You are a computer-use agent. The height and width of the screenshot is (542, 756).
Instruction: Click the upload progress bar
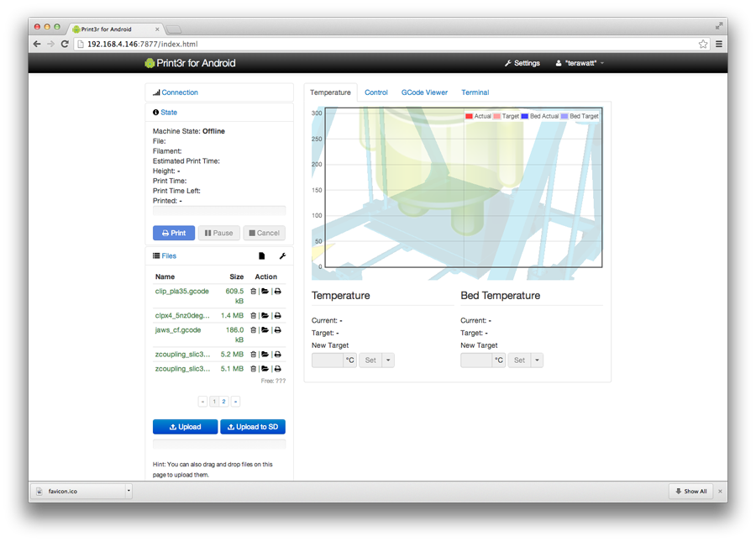(x=219, y=444)
